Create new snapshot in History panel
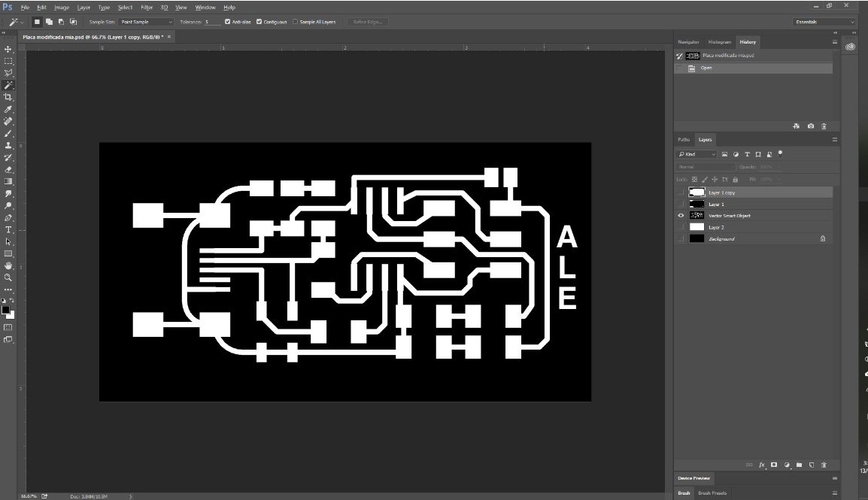868x500 pixels. coord(810,126)
